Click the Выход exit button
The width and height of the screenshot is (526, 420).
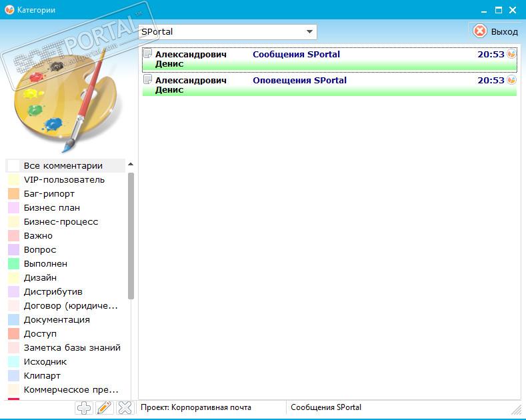(x=495, y=31)
